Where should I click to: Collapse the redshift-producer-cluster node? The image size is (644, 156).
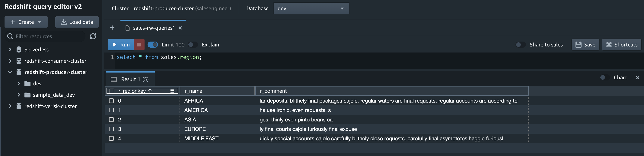[10, 72]
